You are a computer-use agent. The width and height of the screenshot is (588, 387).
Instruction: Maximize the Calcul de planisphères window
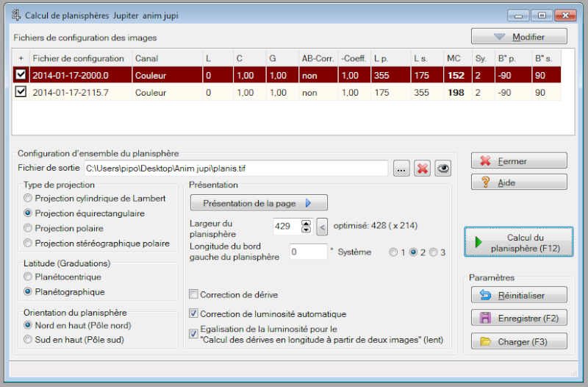click(x=542, y=15)
